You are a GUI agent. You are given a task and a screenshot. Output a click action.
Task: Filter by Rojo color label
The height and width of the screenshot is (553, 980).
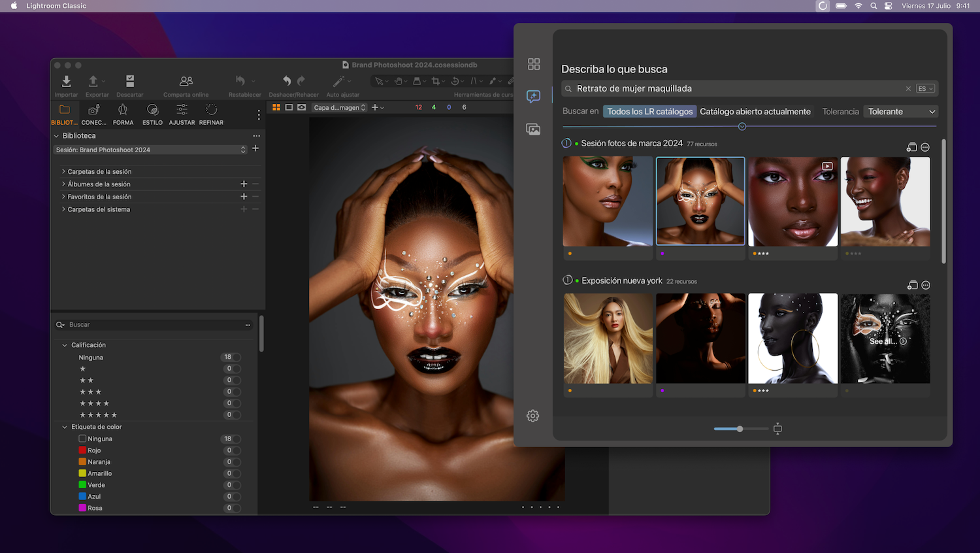click(x=82, y=450)
